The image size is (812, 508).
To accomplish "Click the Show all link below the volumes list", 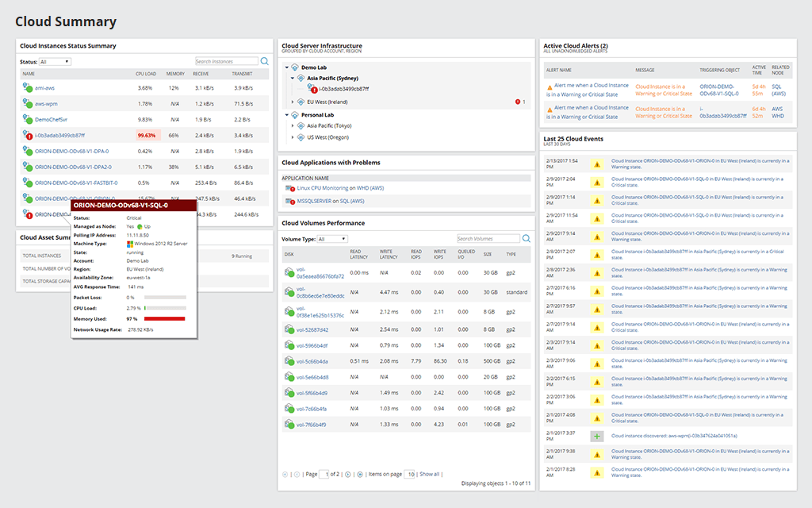I will coord(431,474).
